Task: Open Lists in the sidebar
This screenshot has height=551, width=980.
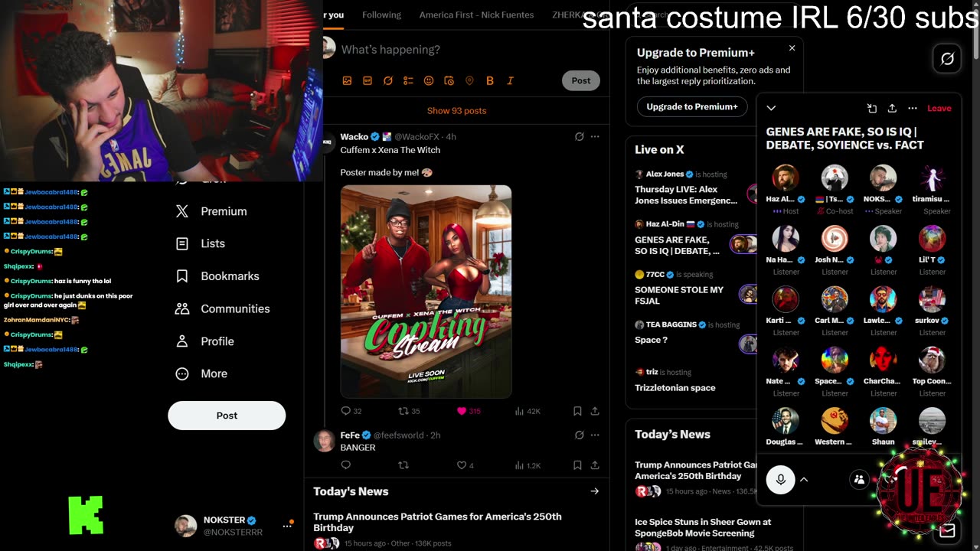Action: click(x=201, y=243)
